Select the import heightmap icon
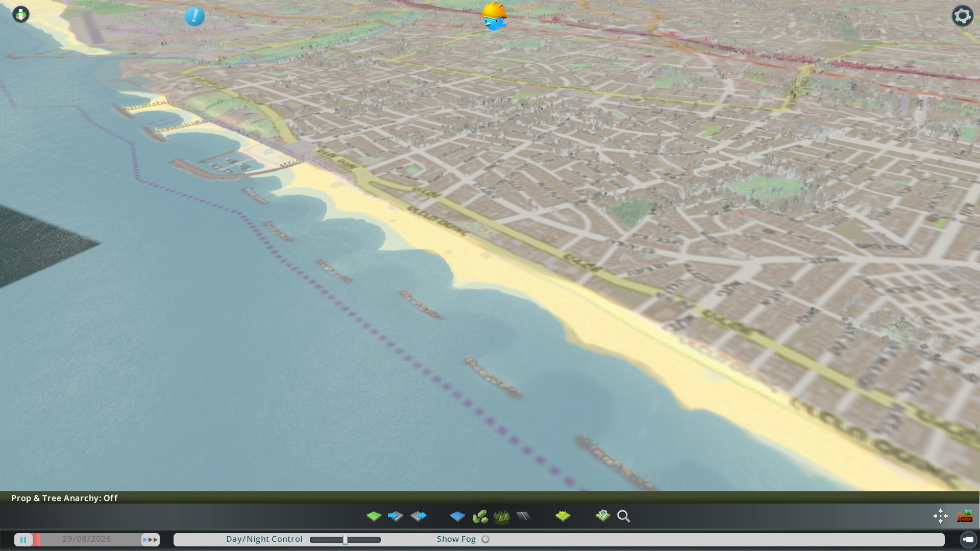The height and width of the screenshot is (551, 980). [396, 516]
